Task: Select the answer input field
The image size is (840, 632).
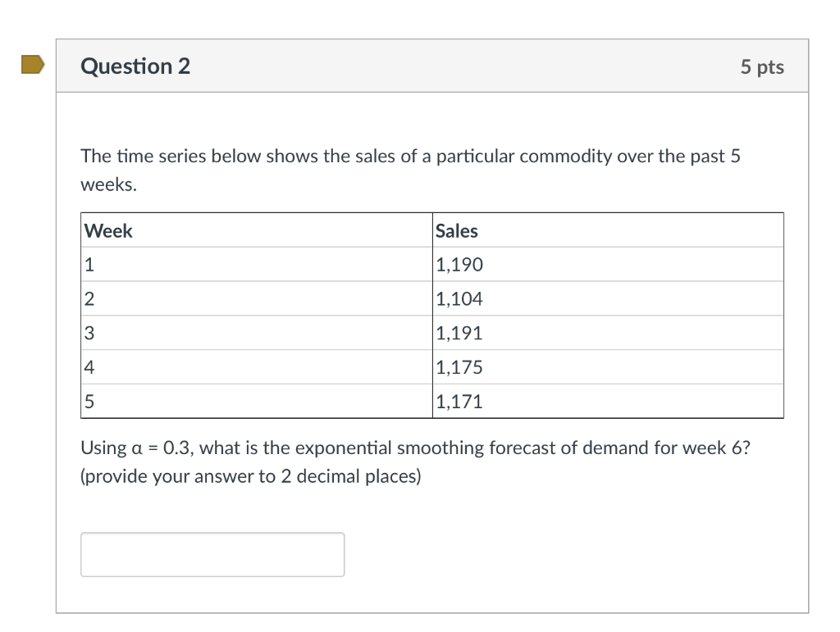Action: coord(212,554)
